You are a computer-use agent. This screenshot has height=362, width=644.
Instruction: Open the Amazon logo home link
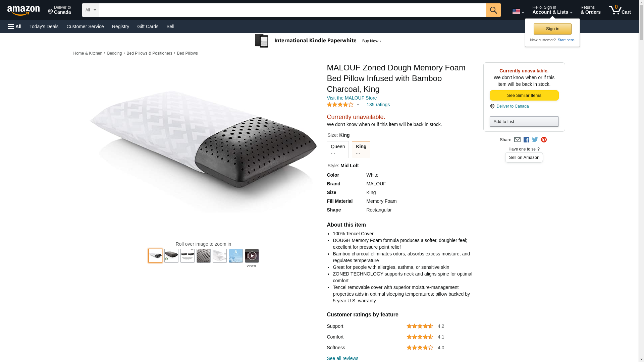pos(23,10)
